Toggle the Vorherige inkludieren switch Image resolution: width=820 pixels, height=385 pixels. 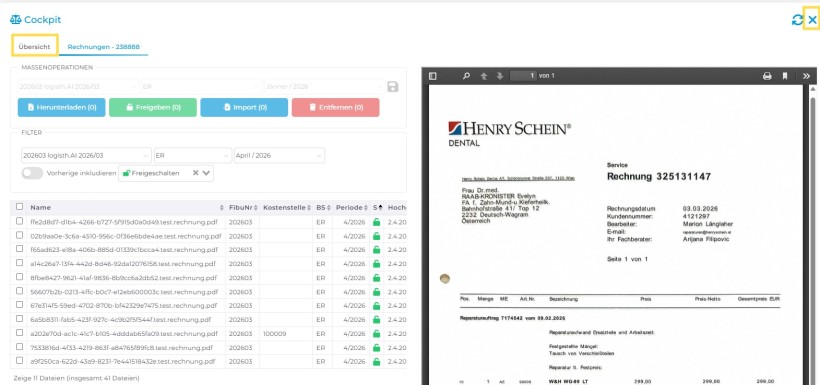(32, 173)
